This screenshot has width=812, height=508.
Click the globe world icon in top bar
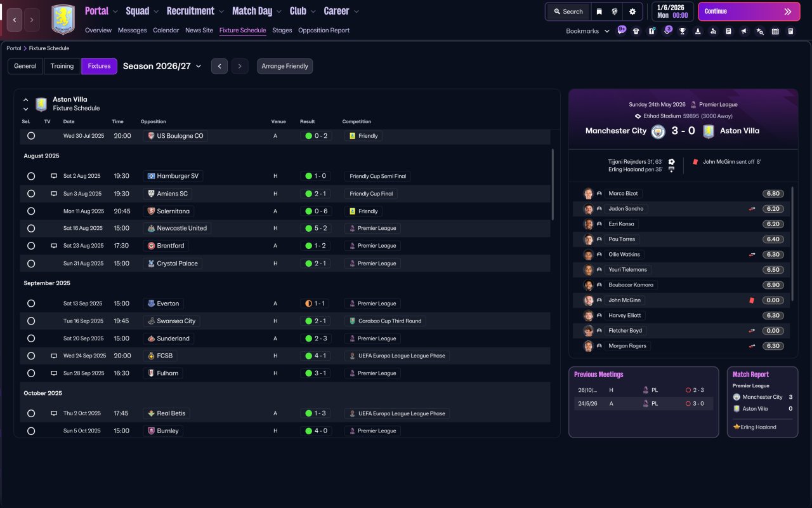click(615, 11)
